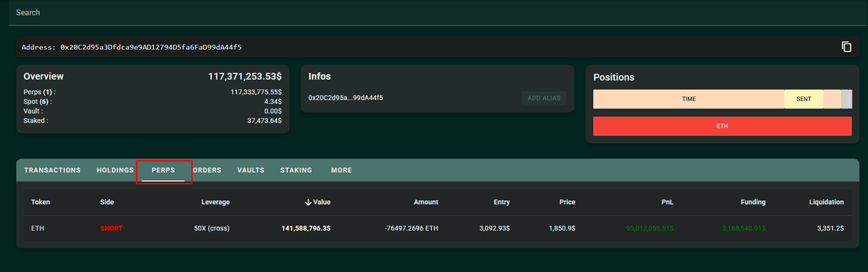
Task: Click the Positions panel heading
Action: click(x=613, y=77)
